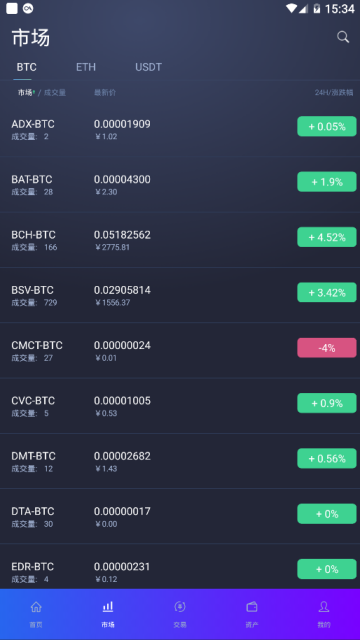Screen dimensions: 360x640
Task: Switch to the ETH tab
Action: (x=86, y=67)
